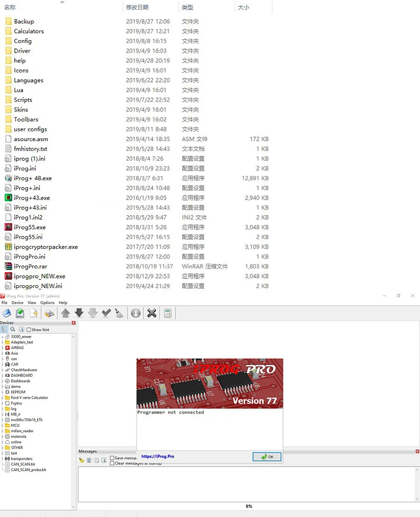This screenshot has width=420, height=517.
Task: Click the broom clear icon in Messages toolbar
Action: pyautogui.click(x=81, y=460)
